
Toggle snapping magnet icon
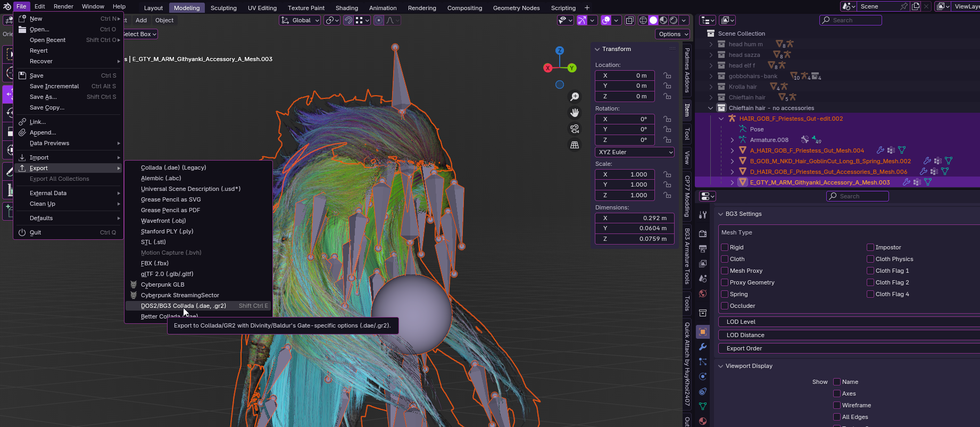348,20
